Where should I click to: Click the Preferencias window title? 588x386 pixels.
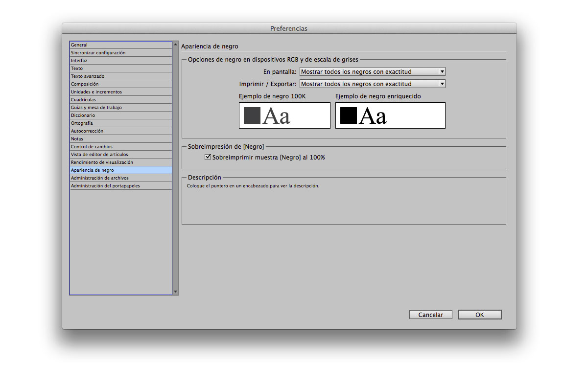[289, 28]
